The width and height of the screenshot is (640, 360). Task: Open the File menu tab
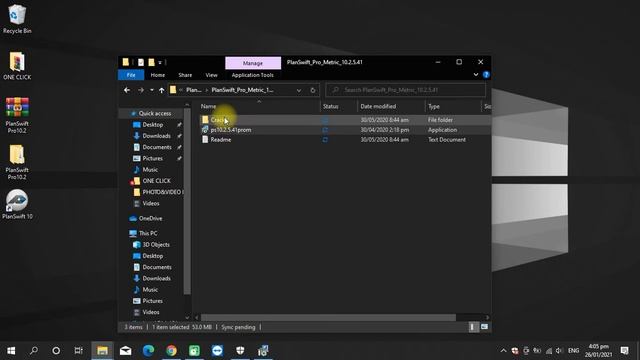pyautogui.click(x=131, y=75)
